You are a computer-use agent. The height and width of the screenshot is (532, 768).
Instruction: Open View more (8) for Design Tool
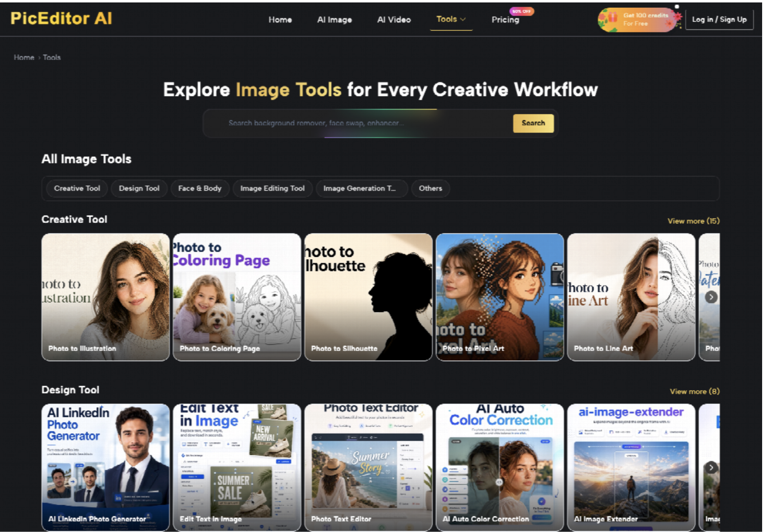coord(695,391)
